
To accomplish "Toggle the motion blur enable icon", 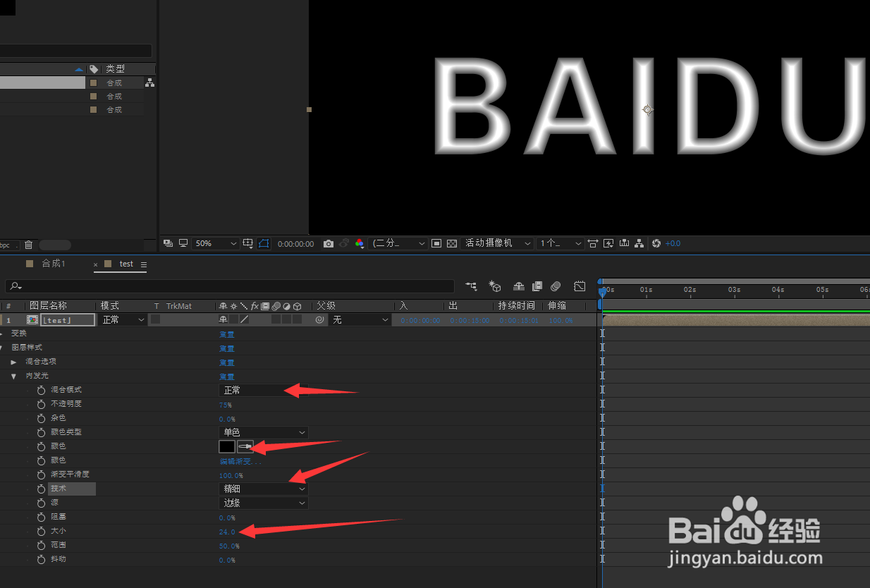I will point(556,286).
